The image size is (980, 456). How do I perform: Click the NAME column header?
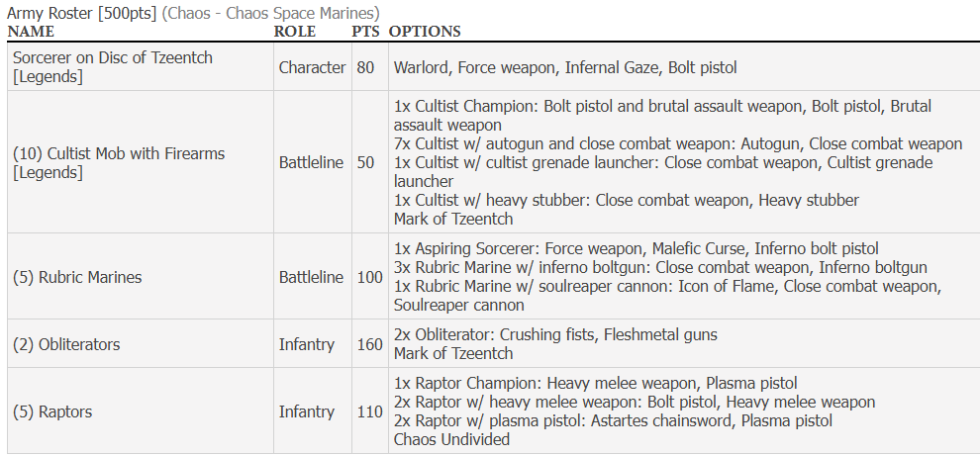[31, 32]
